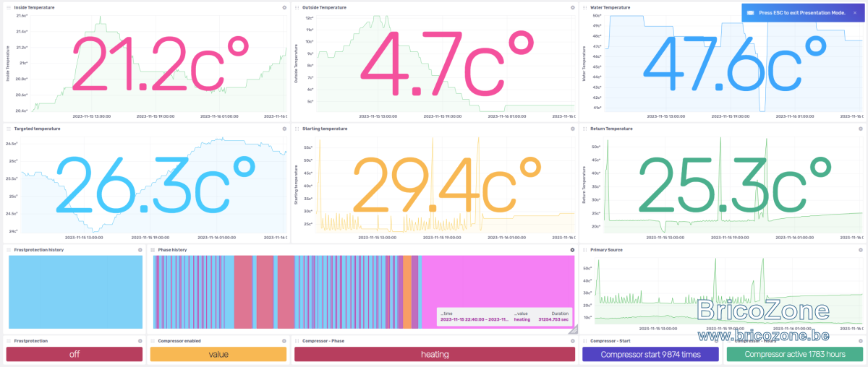Open Compressor enabled cell gear icon
Image resolution: width=868 pixels, height=367 pixels.
tap(284, 340)
